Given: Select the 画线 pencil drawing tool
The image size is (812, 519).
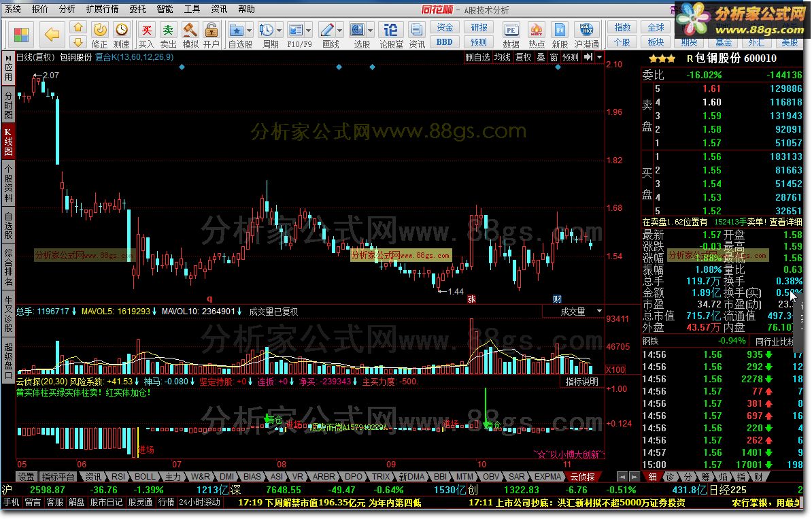Looking at the screenshot, I should click(x=327, y=30).
